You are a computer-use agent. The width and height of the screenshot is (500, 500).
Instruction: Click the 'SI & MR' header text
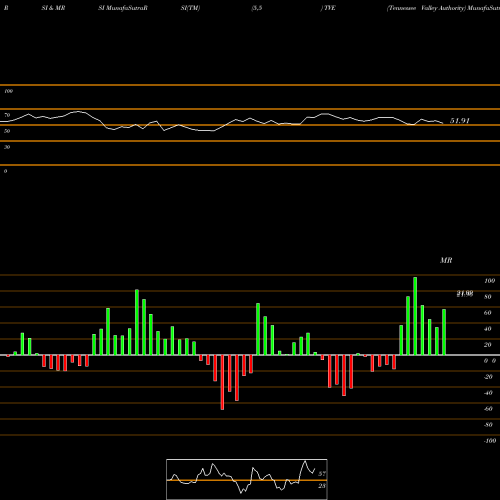coord(53,8)
